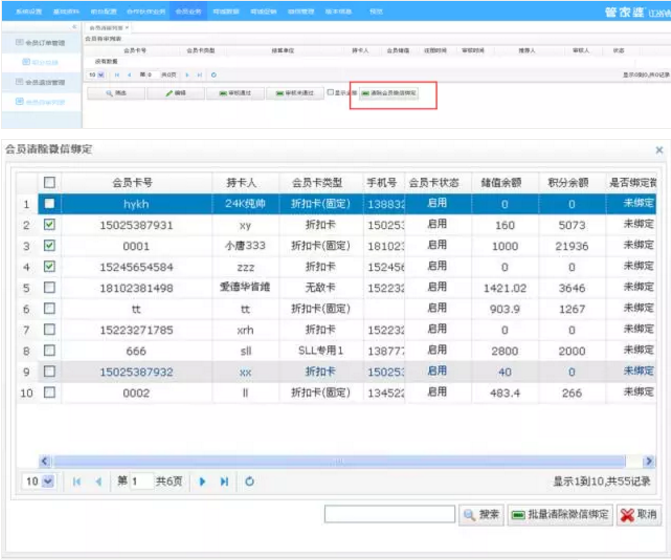Focus the search text field in dialog

click(389, 514)
